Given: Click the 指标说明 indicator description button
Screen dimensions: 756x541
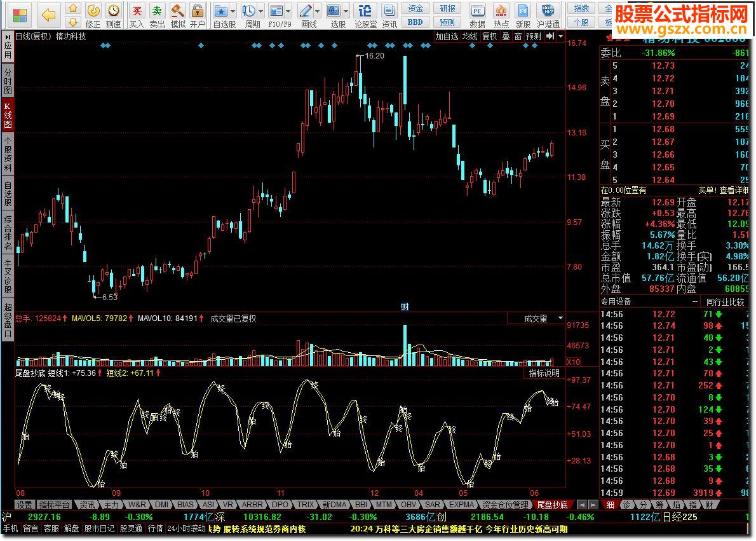Looking at the screenshot, I should [x=544, y=373].
